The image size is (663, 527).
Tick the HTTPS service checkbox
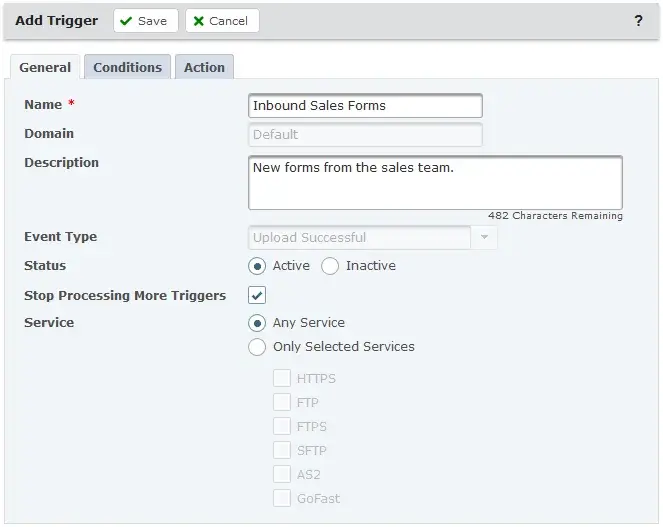pos(282,379)
